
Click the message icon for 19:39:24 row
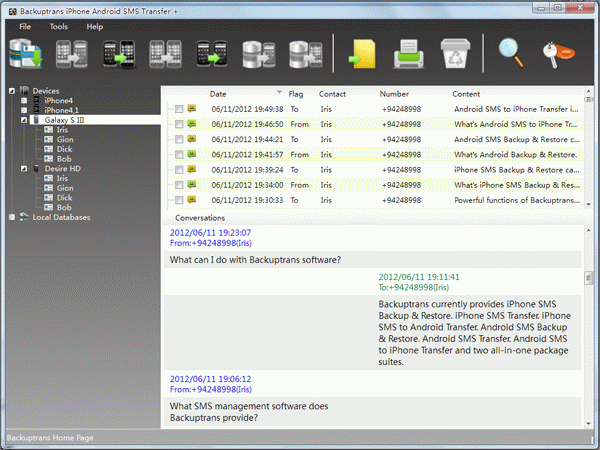[192, 169]
